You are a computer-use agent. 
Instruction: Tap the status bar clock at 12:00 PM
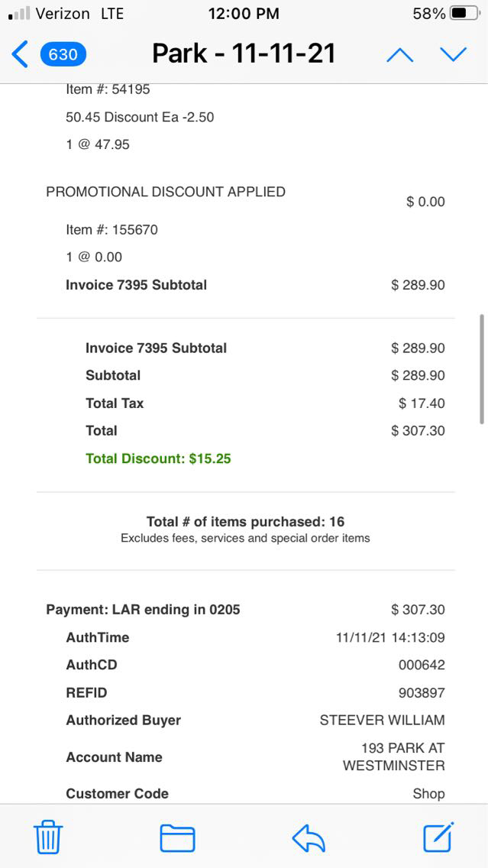point(244,14)
